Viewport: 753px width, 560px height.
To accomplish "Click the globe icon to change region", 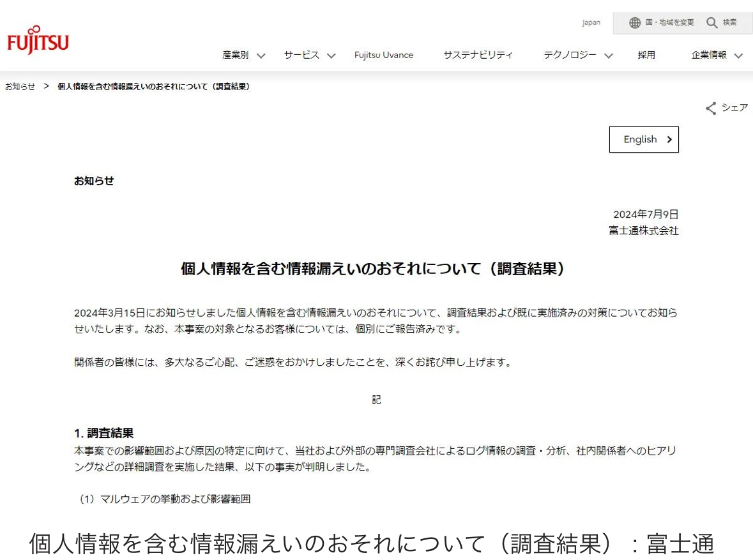I will point(634,23).
